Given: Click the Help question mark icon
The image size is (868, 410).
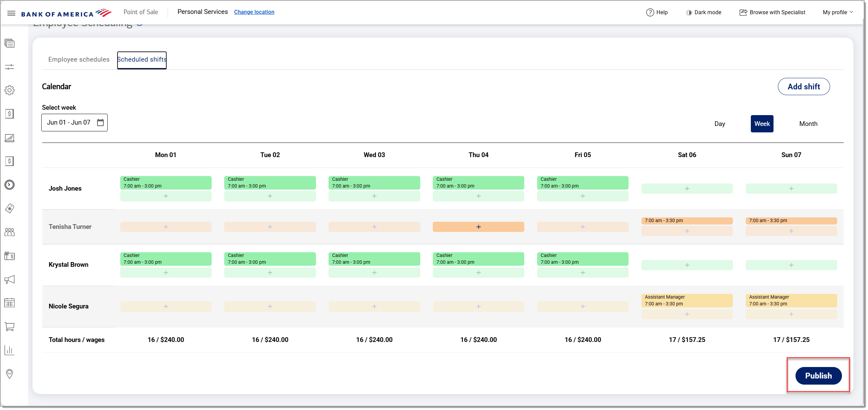Looking at the screenshot, I should coord(650,13).
